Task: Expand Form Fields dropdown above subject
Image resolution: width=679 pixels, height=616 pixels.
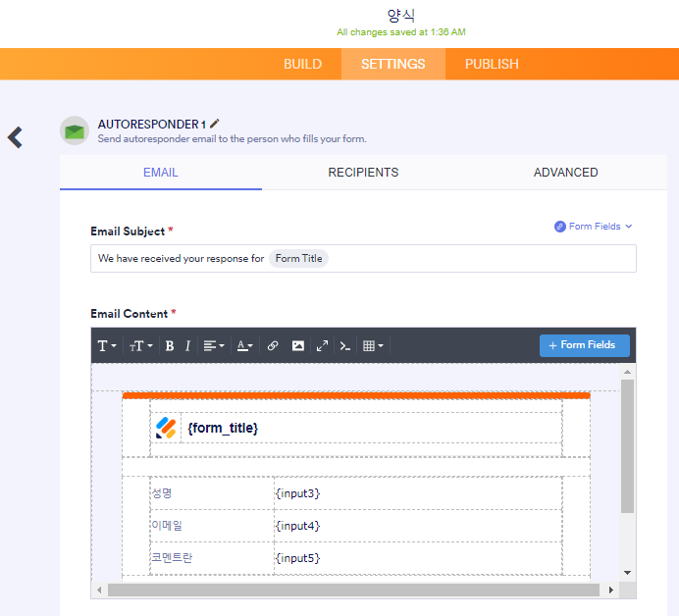Action: [594, 227]
